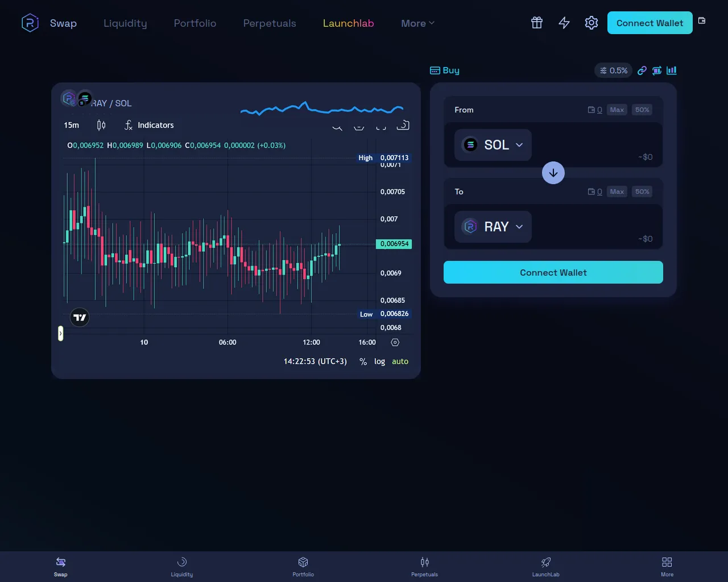Open the SOL token selector dropdown
Viewport: 728px width, 582px height.
click(x=493, y=145)
